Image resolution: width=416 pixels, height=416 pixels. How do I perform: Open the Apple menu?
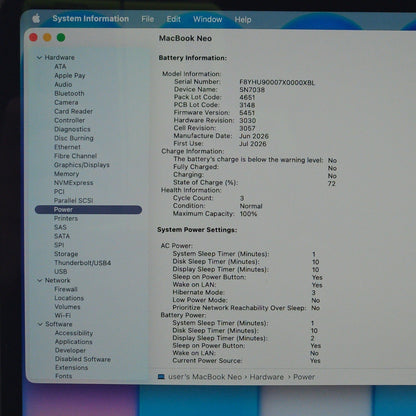tap(36, 18)
